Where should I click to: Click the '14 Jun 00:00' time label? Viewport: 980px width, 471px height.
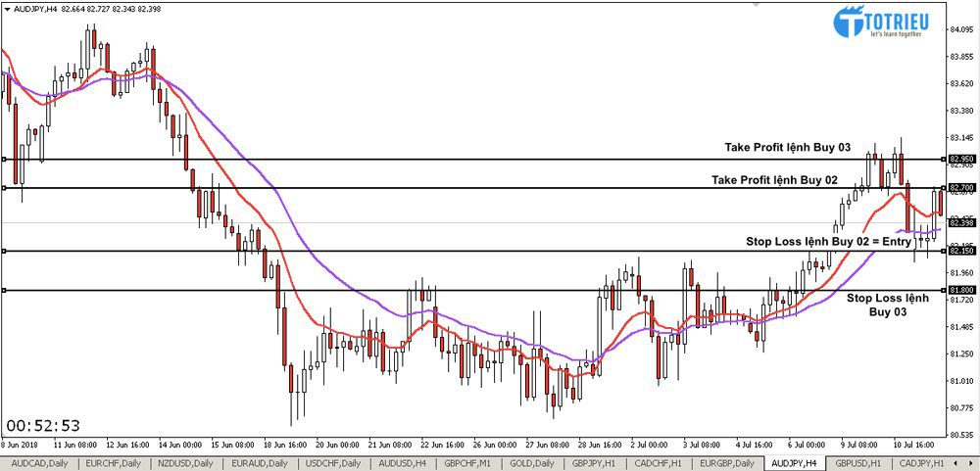[182, 445]
